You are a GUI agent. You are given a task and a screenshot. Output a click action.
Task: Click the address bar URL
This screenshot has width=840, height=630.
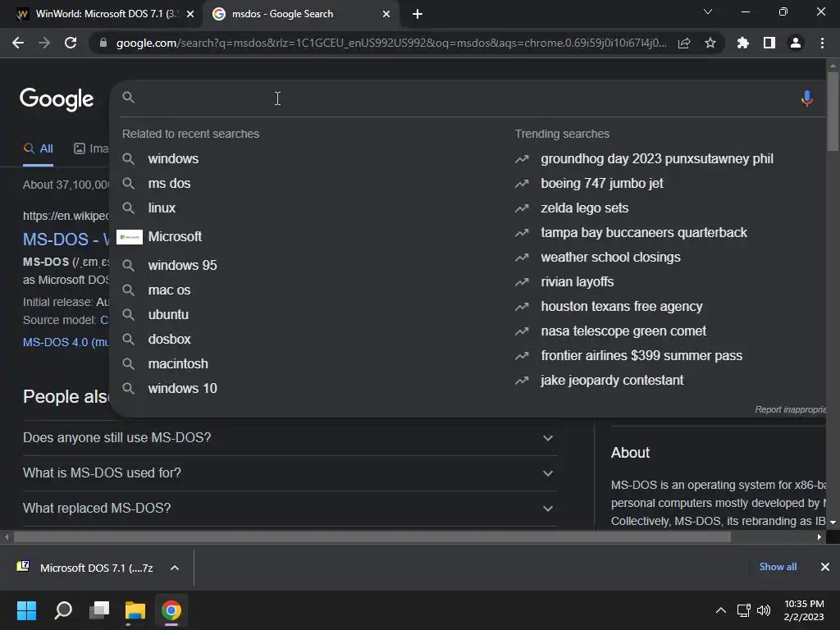(x=391, y=43)
